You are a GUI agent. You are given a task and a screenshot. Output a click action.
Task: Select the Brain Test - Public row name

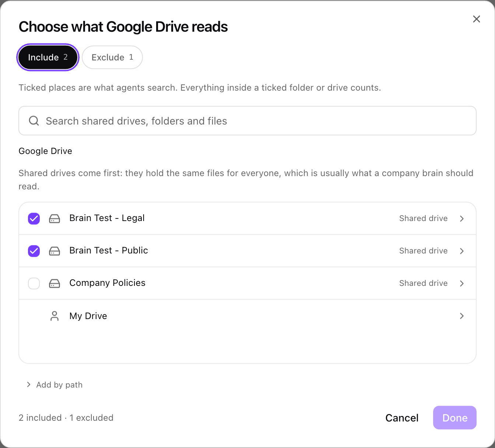pos(109,251)
